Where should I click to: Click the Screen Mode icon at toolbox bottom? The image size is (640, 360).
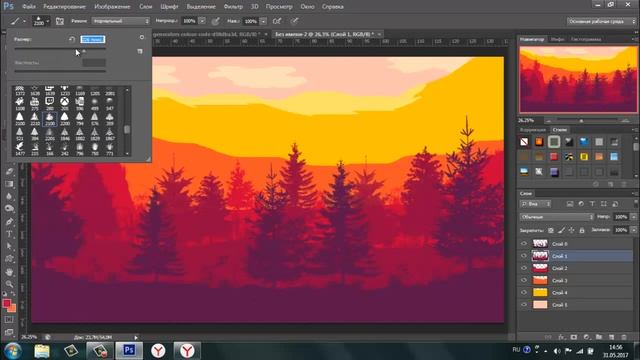point(9,332)
